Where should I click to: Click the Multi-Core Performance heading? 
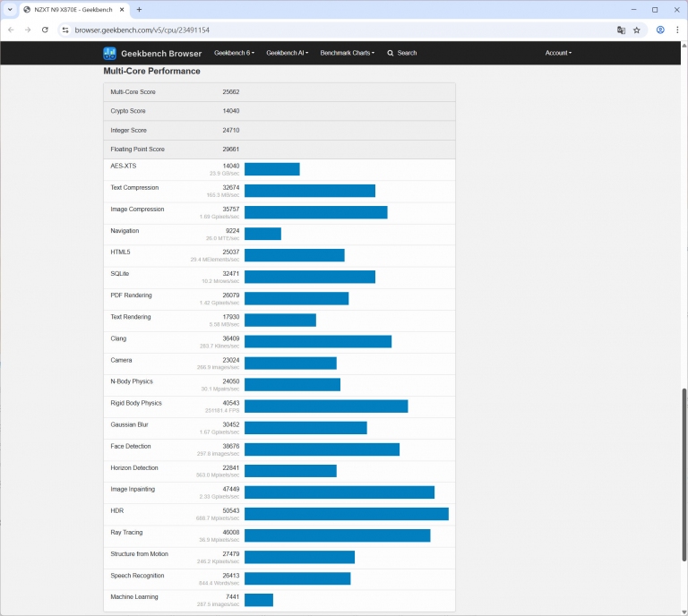click(x=151, y=71)
